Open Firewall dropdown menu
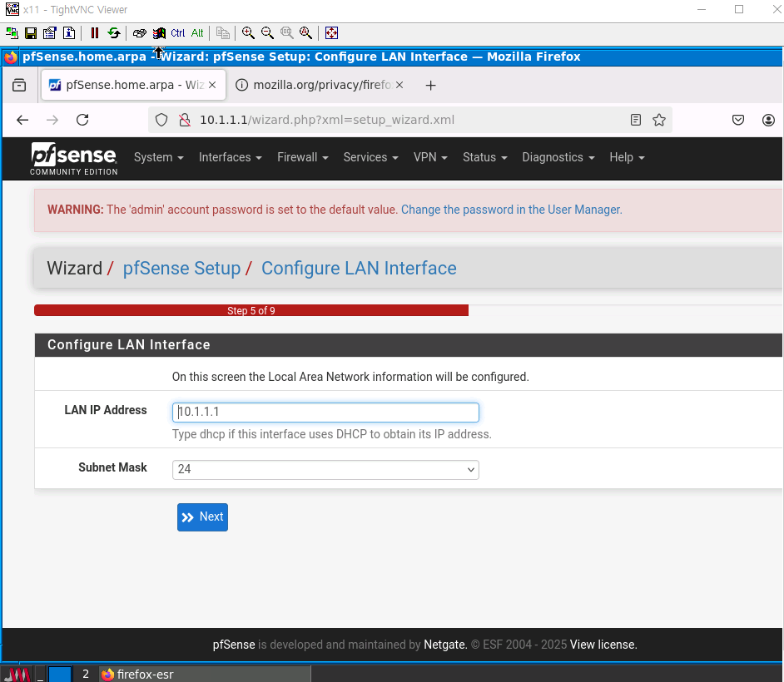The width and height of the screenshot is (784, 682). point(302,157)
